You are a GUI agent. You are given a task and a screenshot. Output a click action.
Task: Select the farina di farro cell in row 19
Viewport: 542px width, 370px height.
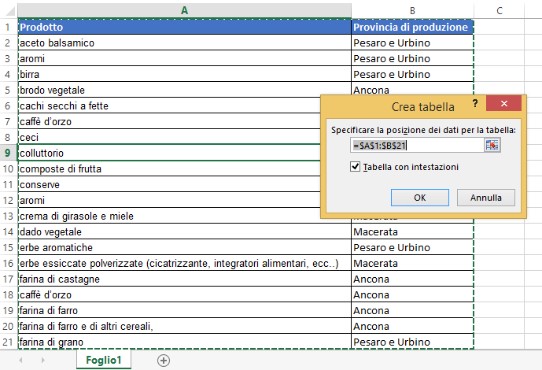tap(185, 311)
